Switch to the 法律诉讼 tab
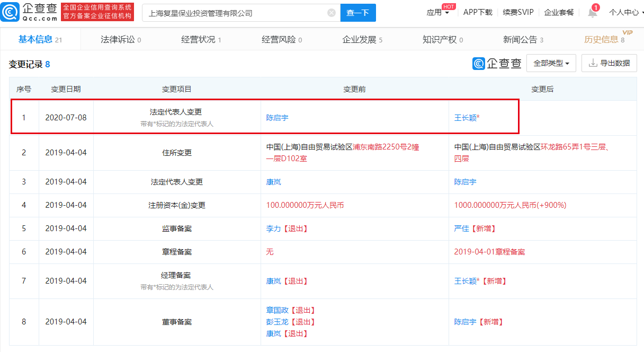The image size is (644, 352). coord(118,39)
